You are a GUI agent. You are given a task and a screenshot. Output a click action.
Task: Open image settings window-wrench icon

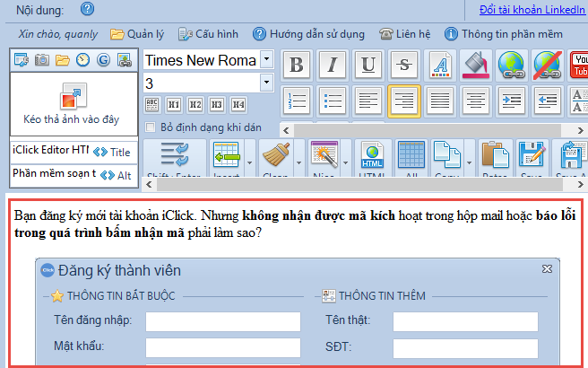[x=22, y=60]
